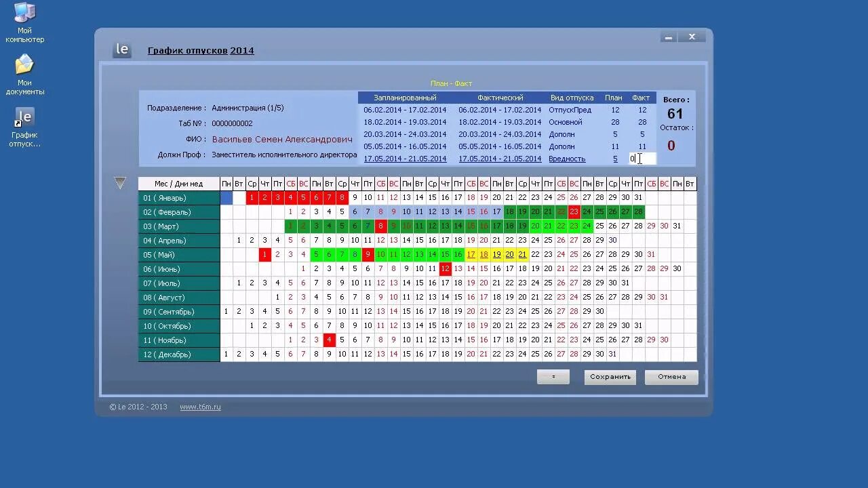Select actual period 17.05.2014 - 21.05.2014
Screen dimensions: 868x488
tap(500, 159)
